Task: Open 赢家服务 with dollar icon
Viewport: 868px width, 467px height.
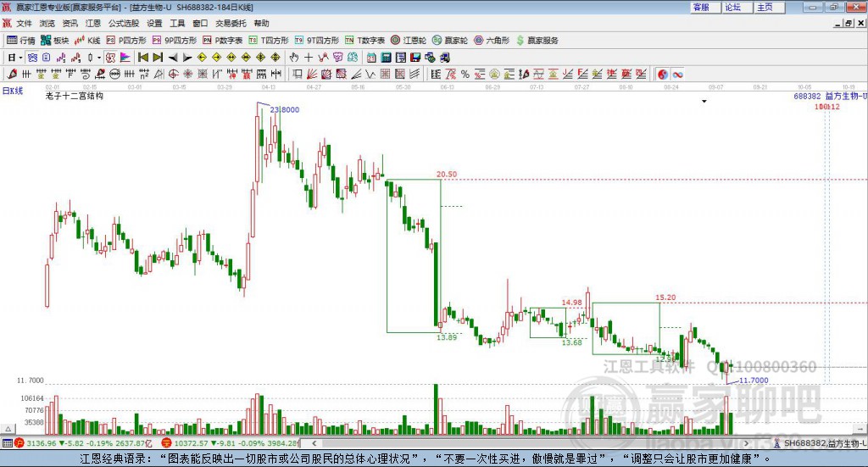Action: (537, 41)
